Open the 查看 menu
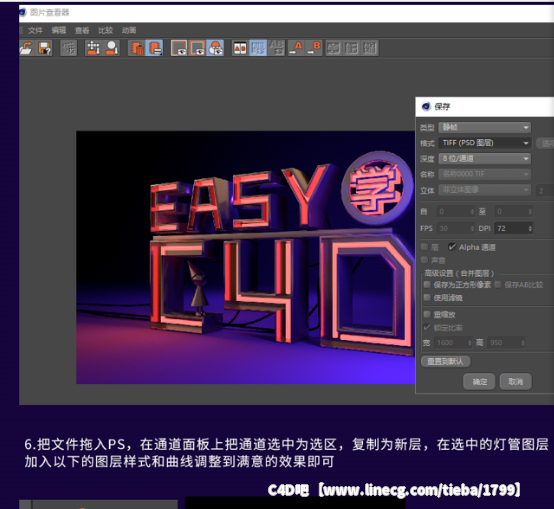 [x=82, y=30]
